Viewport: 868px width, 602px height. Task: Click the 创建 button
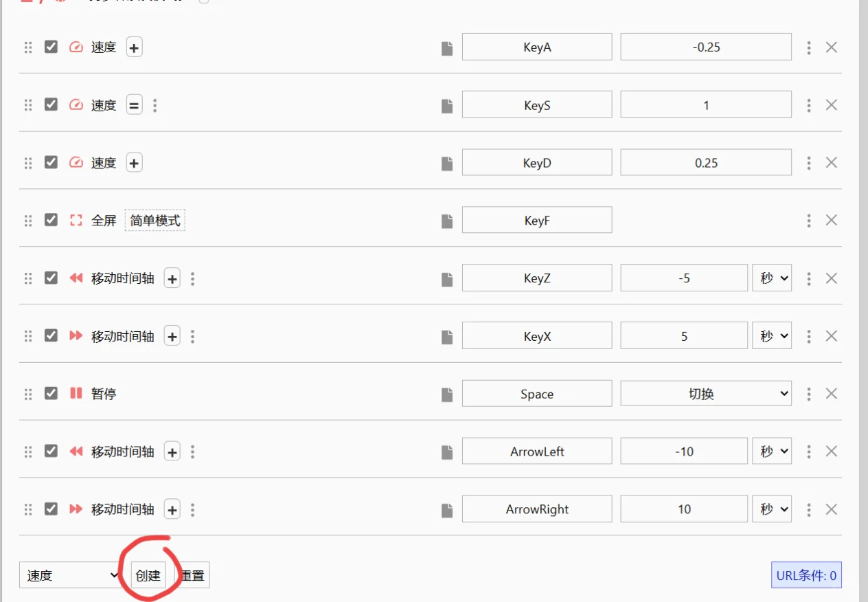[148, 575]
